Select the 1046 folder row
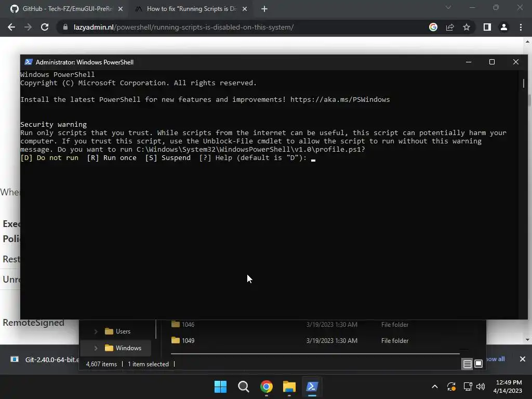532x399 pixels. (315, 324)
